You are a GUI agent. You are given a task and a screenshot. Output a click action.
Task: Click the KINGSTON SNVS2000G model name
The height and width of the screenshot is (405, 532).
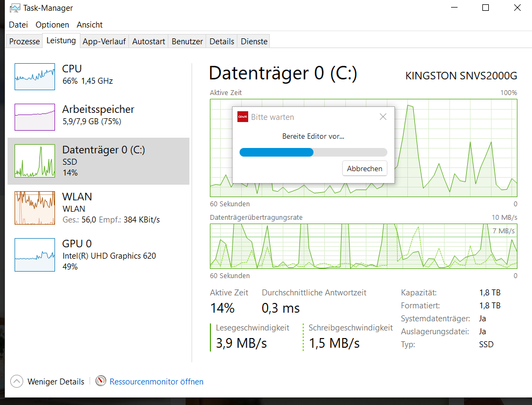click(x=461, y=76)
